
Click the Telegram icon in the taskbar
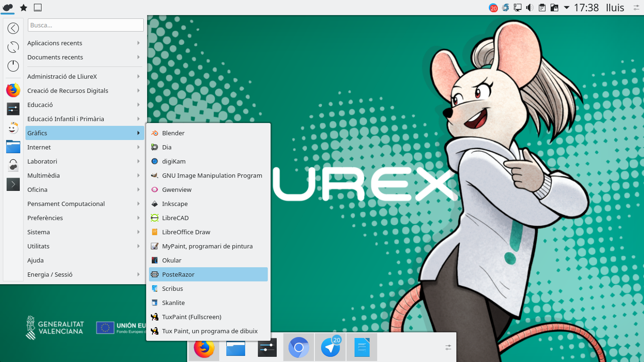click(330, 348)
